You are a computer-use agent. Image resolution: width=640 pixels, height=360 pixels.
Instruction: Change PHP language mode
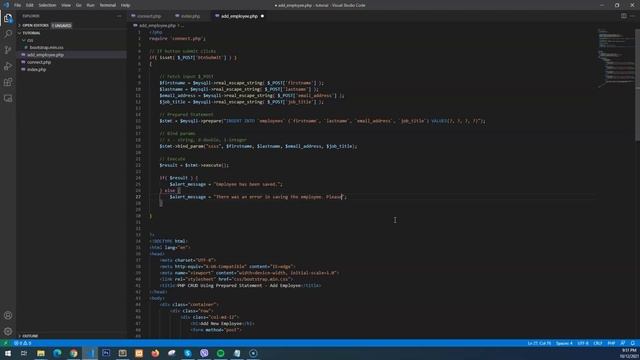tap(611, 343)
